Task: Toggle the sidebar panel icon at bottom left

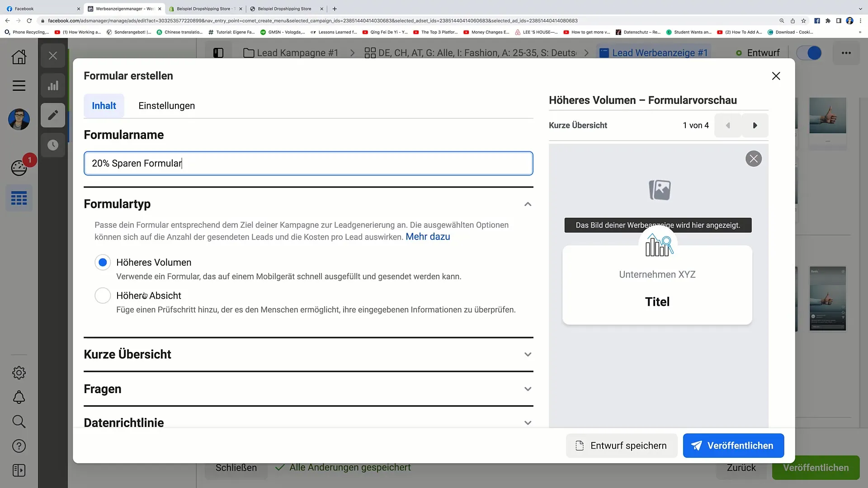Action: [19, 470]
